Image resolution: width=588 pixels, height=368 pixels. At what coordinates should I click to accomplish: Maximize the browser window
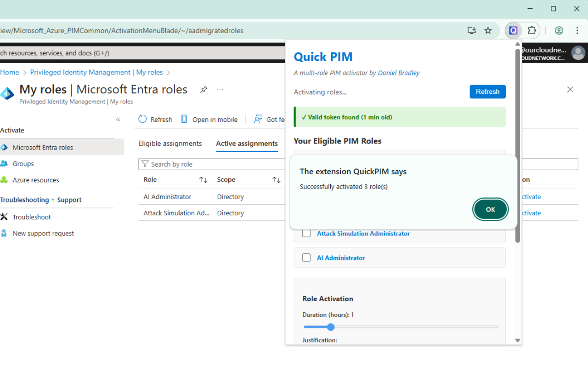tap(554, 9)
